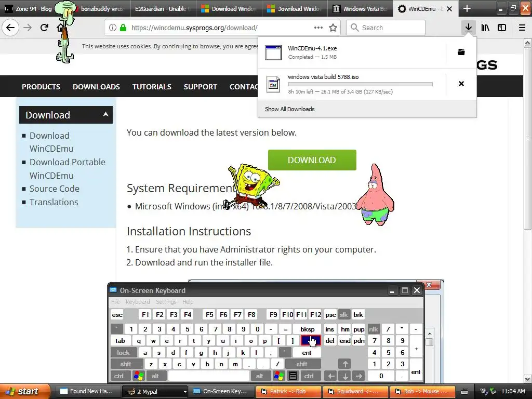Image resolution: width=532 pixels, height=399 pixels.
Task: Click the up arrow key on On-Screen Keyboard
Action: (345, 364)
